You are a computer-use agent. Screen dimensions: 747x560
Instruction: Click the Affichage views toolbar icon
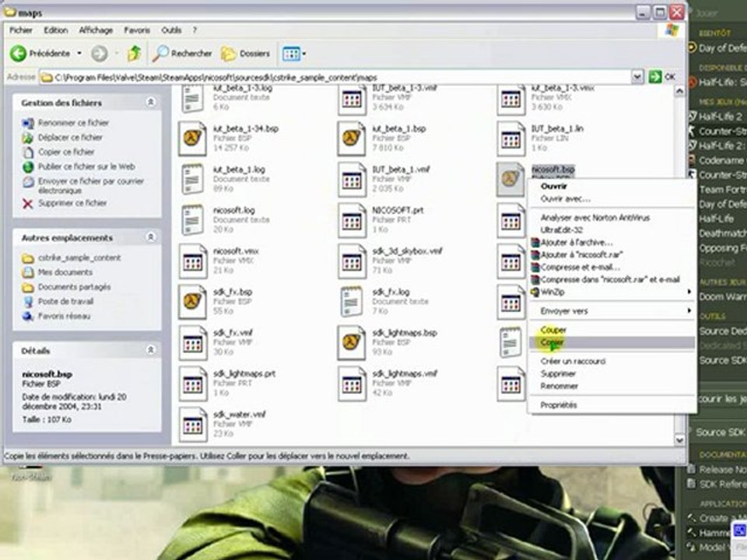tap(291, 54)
